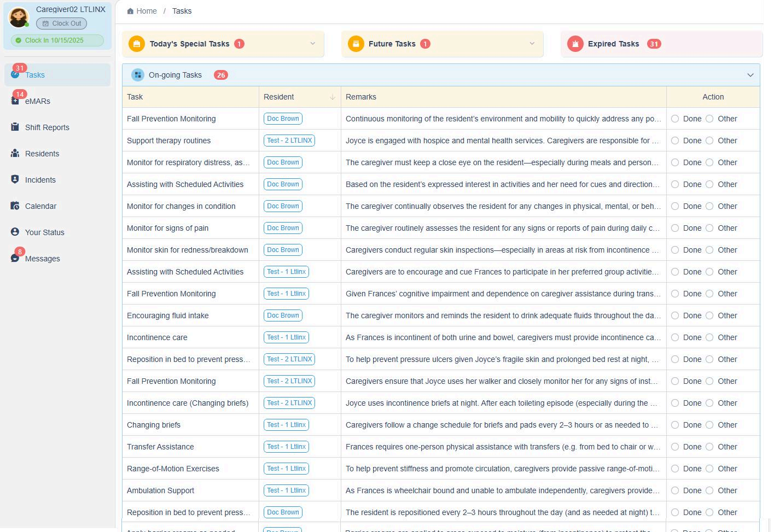Screen dimensions: 774x532
Task: Expand Today's Special Tasks panel
Action: pyautogui.click(x=312, y=44)
